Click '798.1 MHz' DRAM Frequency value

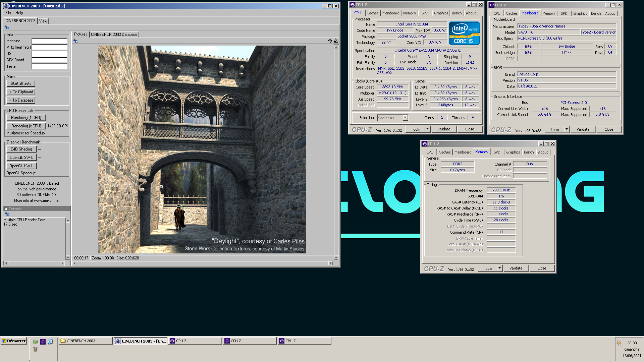click(501, 190)
